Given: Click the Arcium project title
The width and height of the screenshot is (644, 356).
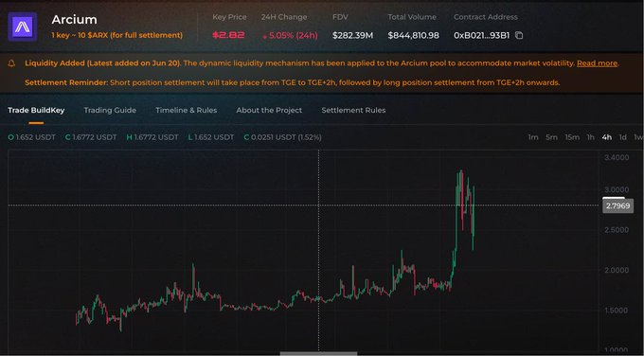Looking at the screenshot, I should click(74, 19).
